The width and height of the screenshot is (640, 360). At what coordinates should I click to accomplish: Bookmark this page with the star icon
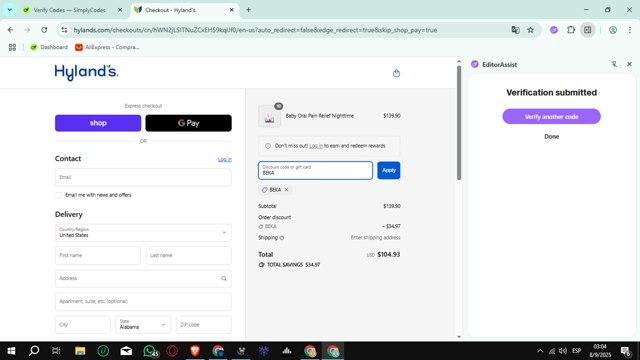click(530, 30)
